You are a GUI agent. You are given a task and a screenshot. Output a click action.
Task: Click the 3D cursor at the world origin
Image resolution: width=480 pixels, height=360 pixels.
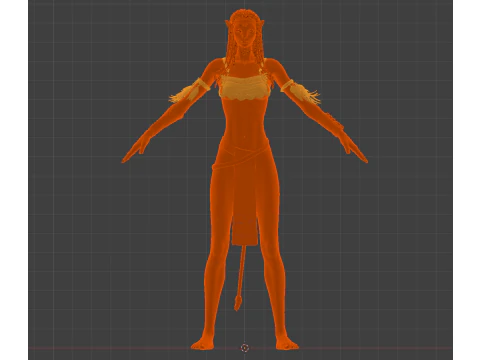click(245, 348)
